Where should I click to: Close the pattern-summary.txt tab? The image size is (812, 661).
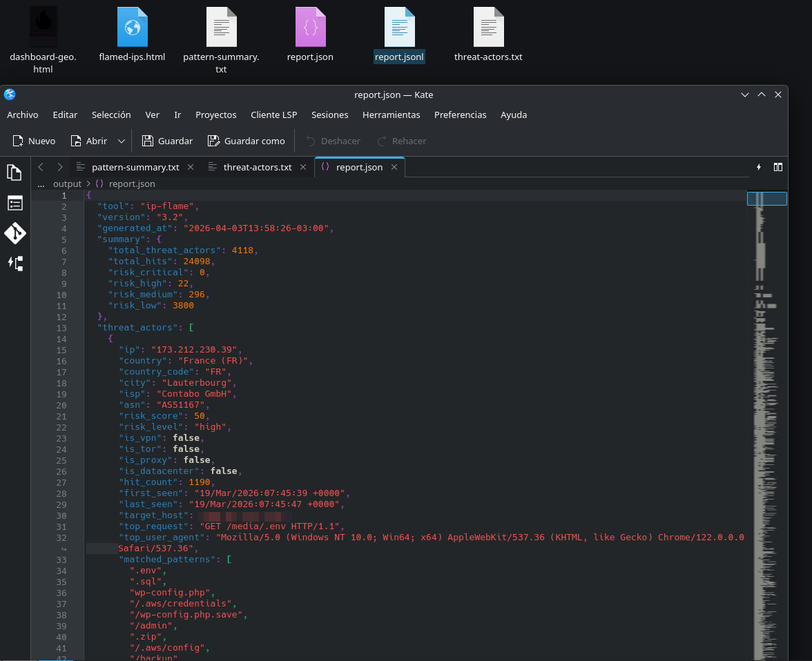coord(191,167)
